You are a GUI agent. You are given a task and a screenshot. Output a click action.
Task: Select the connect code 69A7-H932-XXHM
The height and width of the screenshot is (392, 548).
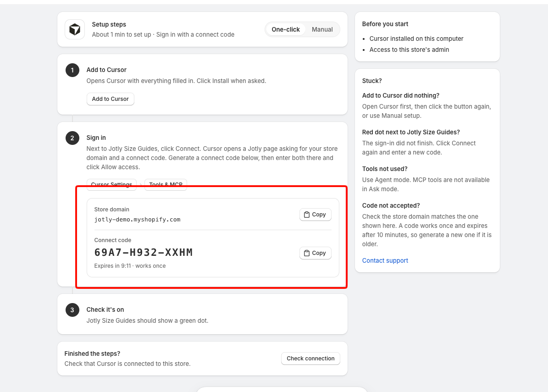143,252
